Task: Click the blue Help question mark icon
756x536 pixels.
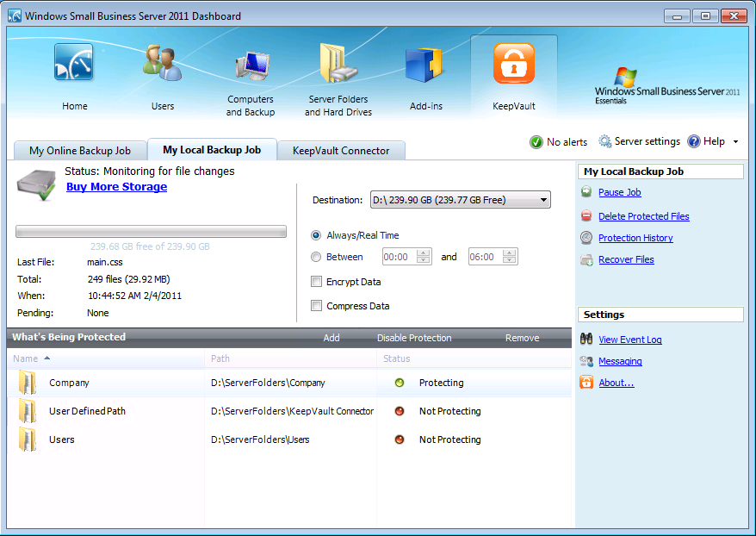Action: point(694,141)
